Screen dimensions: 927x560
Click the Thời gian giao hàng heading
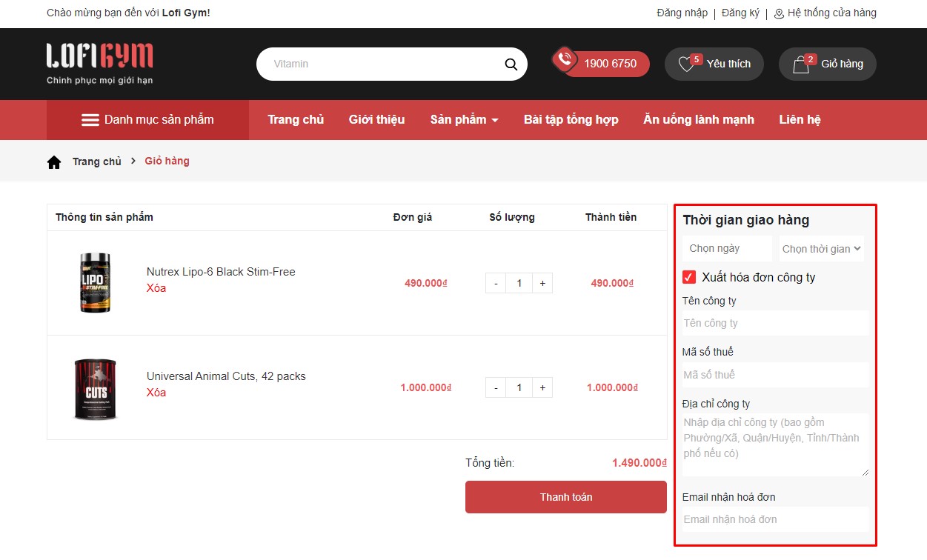tap(746, 220)
